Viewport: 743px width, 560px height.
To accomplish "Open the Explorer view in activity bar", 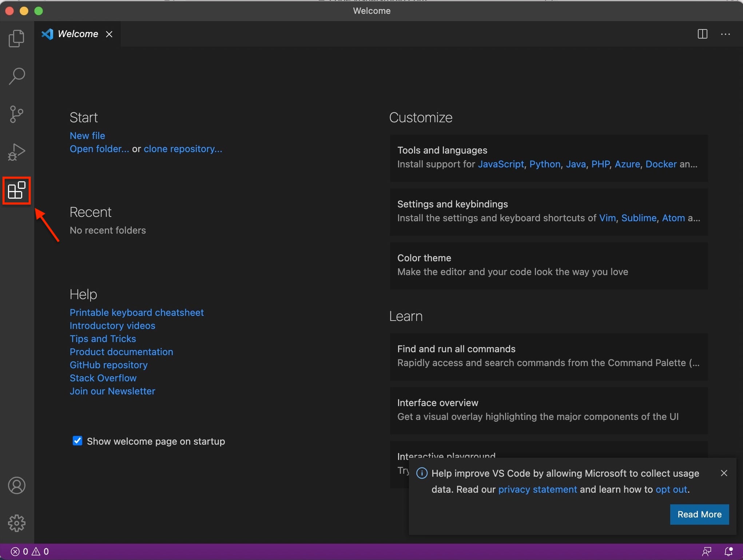I will click(x=17, y=38).
